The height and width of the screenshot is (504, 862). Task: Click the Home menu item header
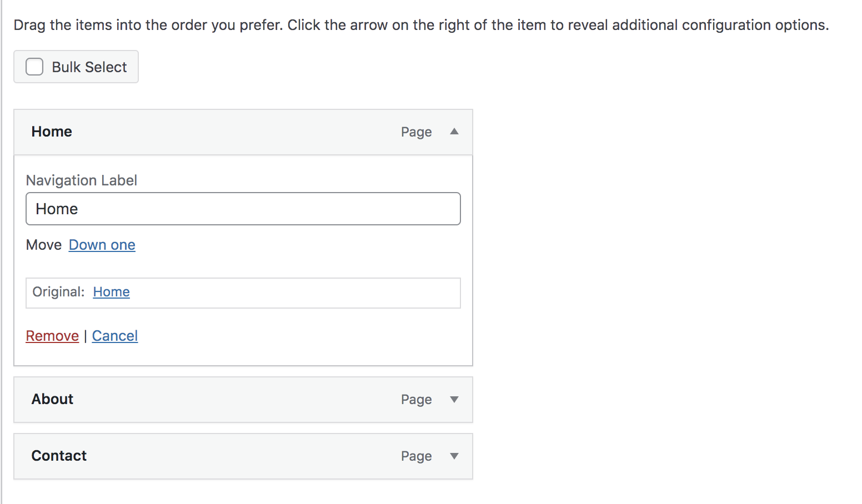pyautogui.click(x=51, y=132)
